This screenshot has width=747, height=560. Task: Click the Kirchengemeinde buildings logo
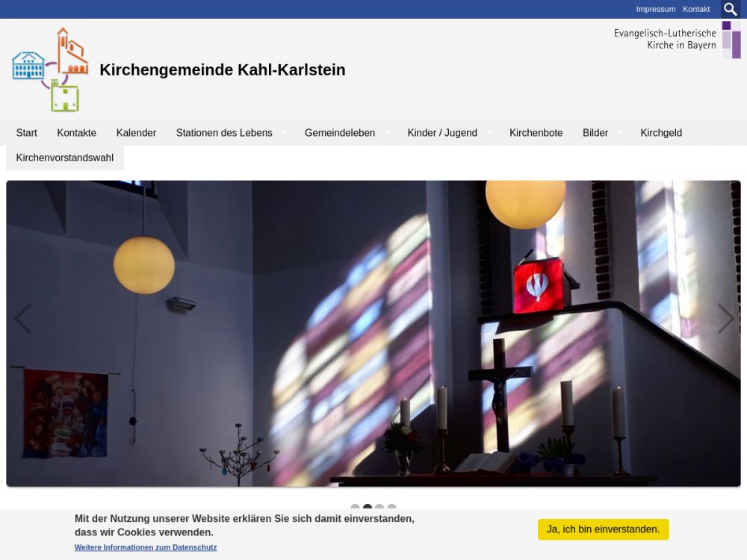[x=50, y=70]
